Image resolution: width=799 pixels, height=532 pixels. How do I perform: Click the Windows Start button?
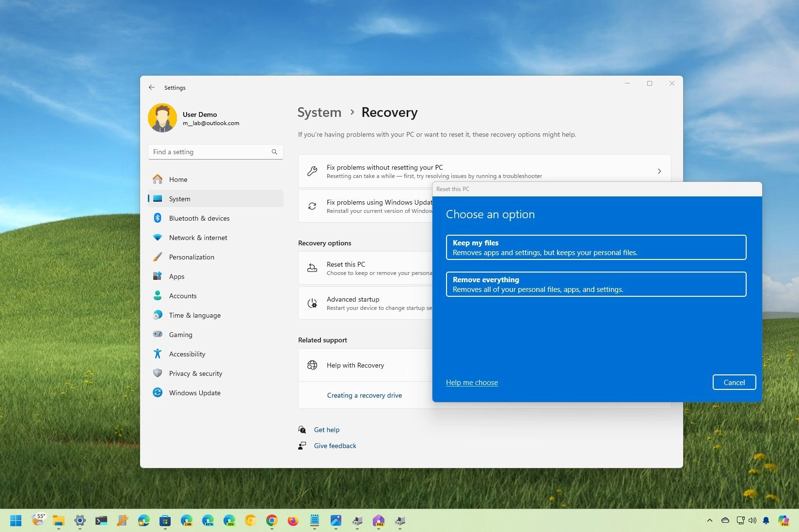click(16, 521)
